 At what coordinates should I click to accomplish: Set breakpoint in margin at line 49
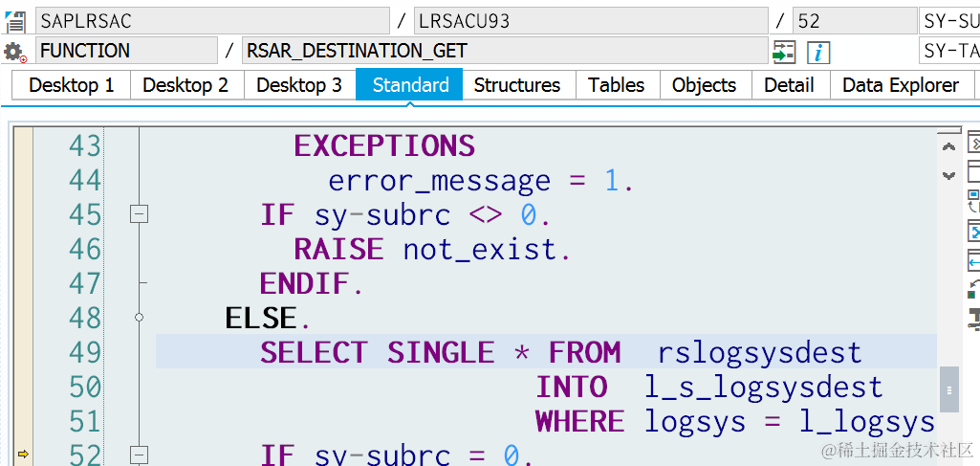click(x=23, y=351)
